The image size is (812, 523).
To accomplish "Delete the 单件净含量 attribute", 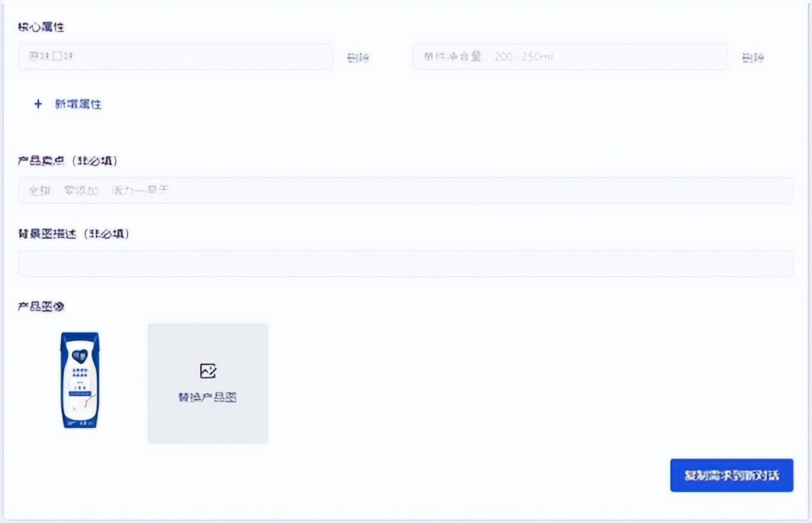I will (752, 58).
